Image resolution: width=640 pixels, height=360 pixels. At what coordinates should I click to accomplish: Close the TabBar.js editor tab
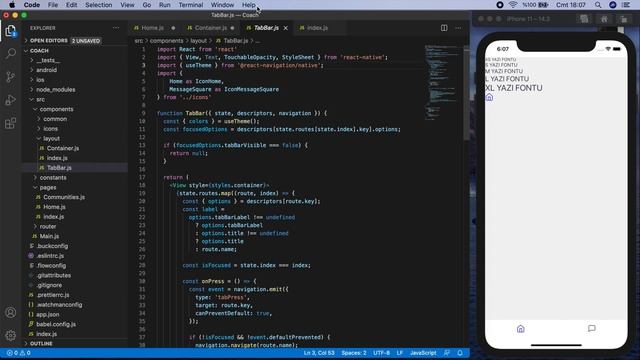(x=286, y=28)
